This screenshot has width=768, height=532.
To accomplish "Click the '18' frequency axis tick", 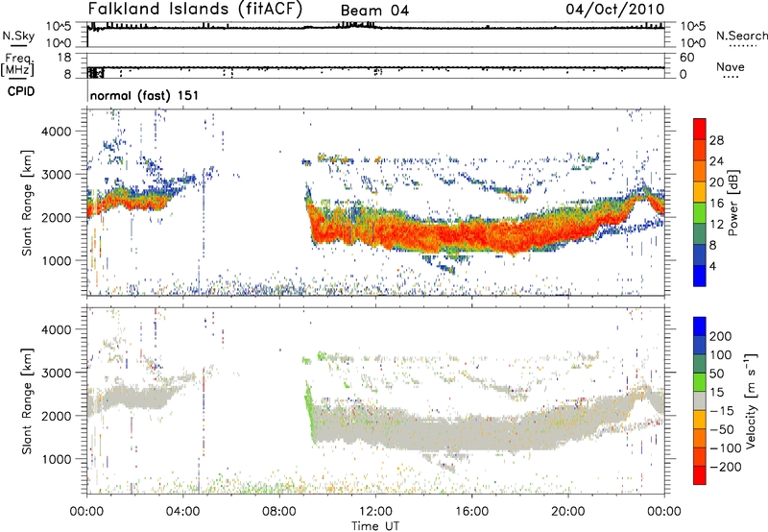I will (x=64, y=58).
